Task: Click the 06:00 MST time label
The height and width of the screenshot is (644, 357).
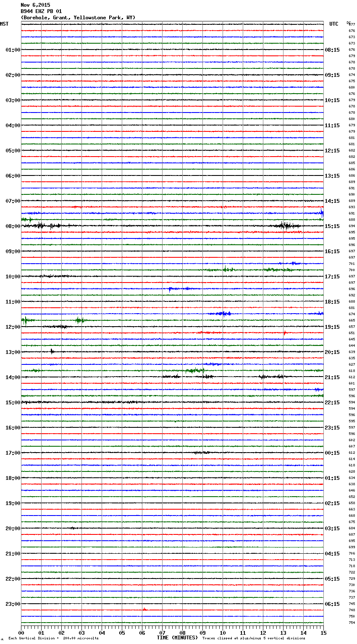Action: (x=13, y=176)
